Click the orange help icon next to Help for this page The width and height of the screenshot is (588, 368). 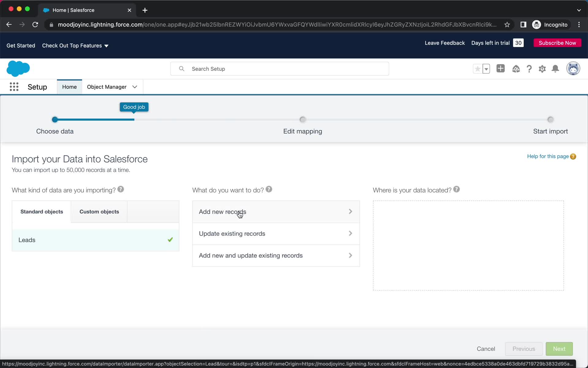click(x=573, y=156)
